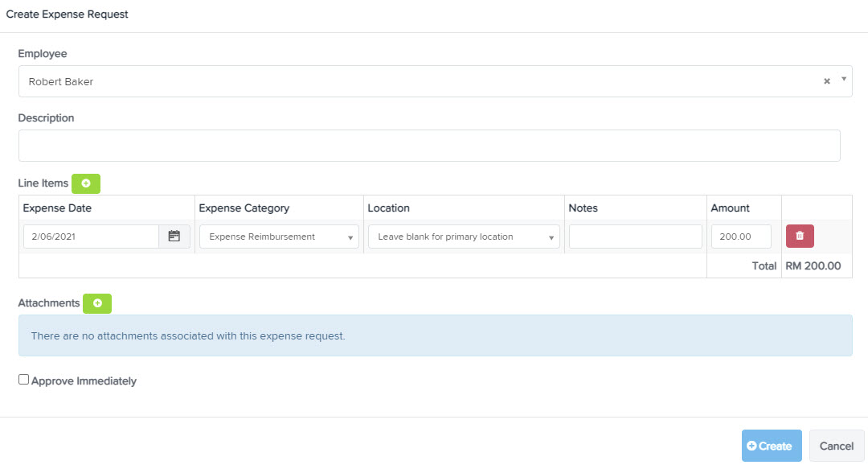Focus the Description input field

click(x=429, y=146)
